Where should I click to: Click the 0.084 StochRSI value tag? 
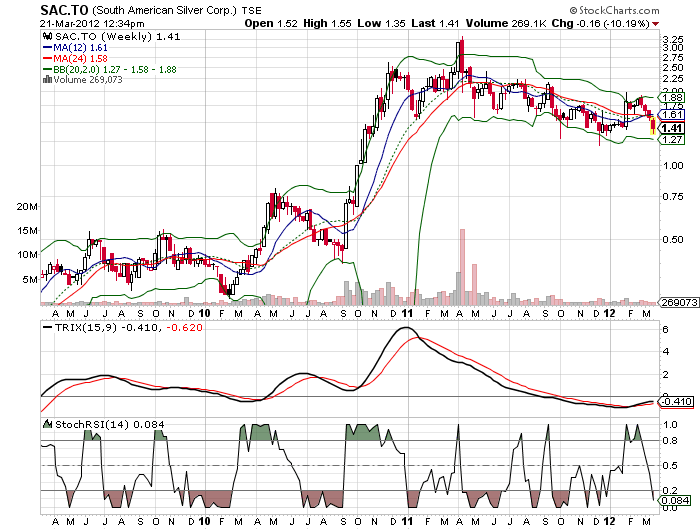click(674, 501)
